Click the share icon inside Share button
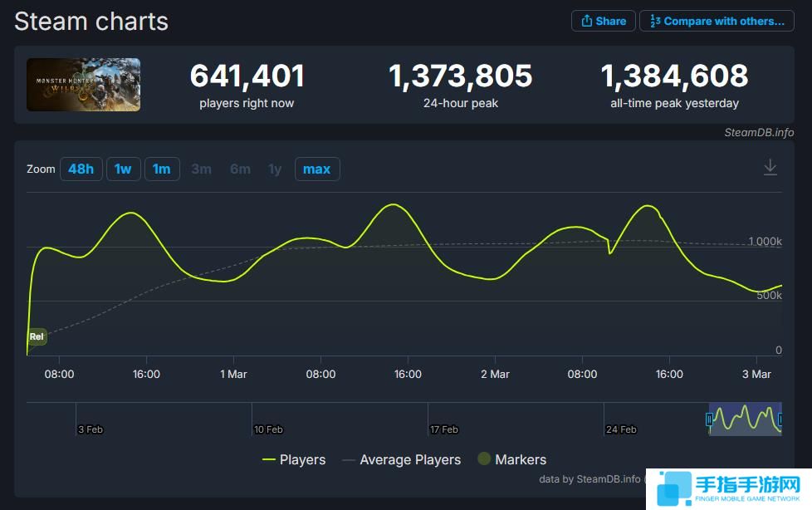Image resolution: width=812 pixels, height=510 pixels. pyautogui.click(x=586, y=21)
